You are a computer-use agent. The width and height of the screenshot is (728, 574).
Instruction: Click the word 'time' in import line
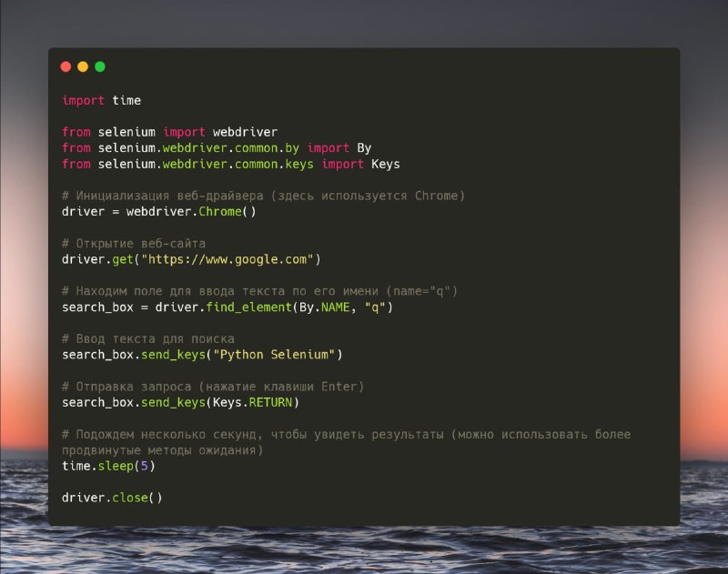pos(126,100)
